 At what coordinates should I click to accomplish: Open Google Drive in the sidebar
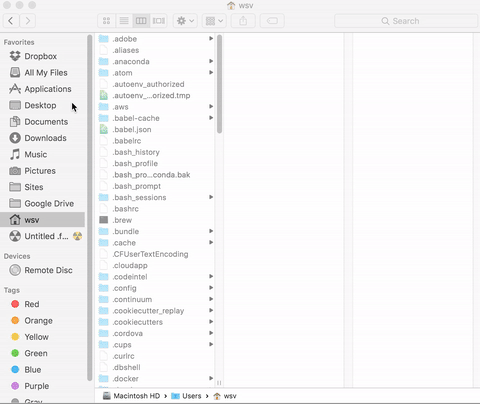click(x=42, y=203)
